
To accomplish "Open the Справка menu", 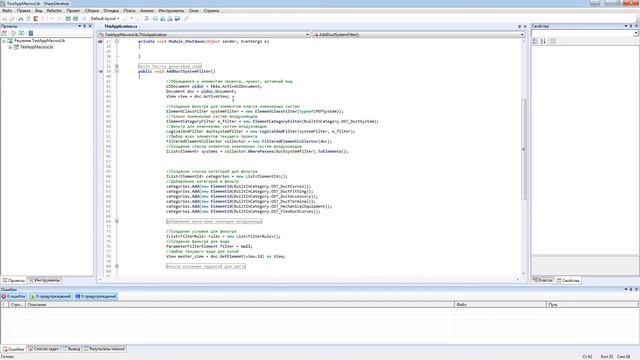I will pyautogui.click(x=211, y=11).
